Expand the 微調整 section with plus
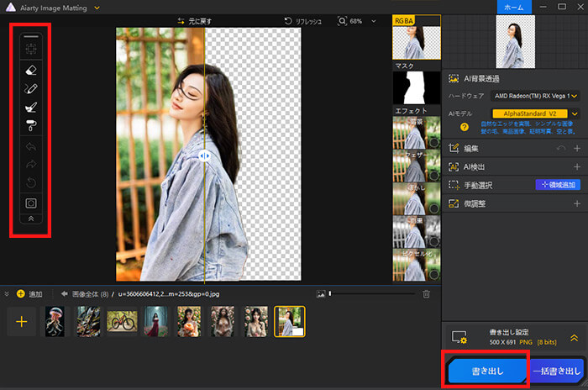The image size is (588, 390). 576,203
